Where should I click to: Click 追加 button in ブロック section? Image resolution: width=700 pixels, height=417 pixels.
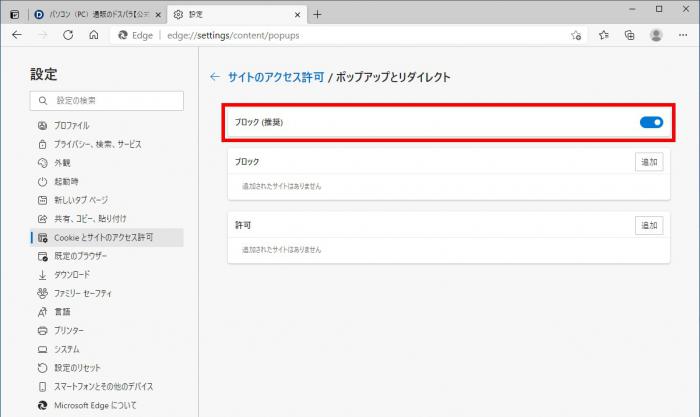[649, 162]
